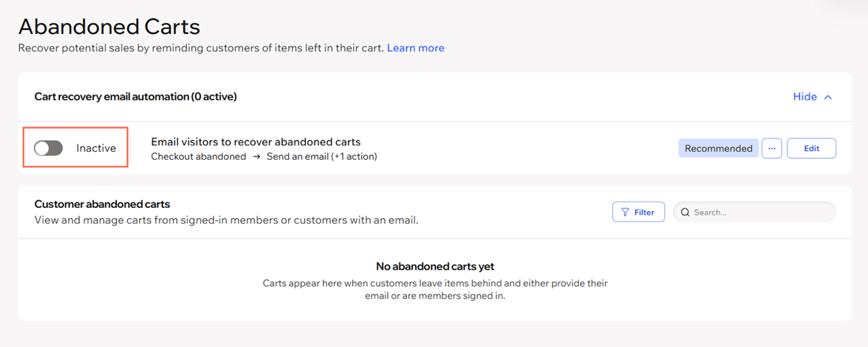Click the Abandoned Carts page title

(109, 26)
